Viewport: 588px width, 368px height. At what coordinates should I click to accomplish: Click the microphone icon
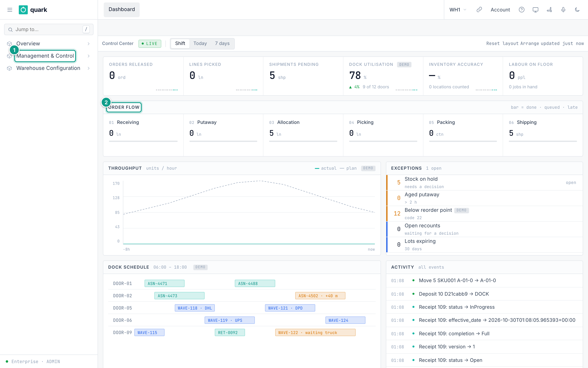(563, 10)
